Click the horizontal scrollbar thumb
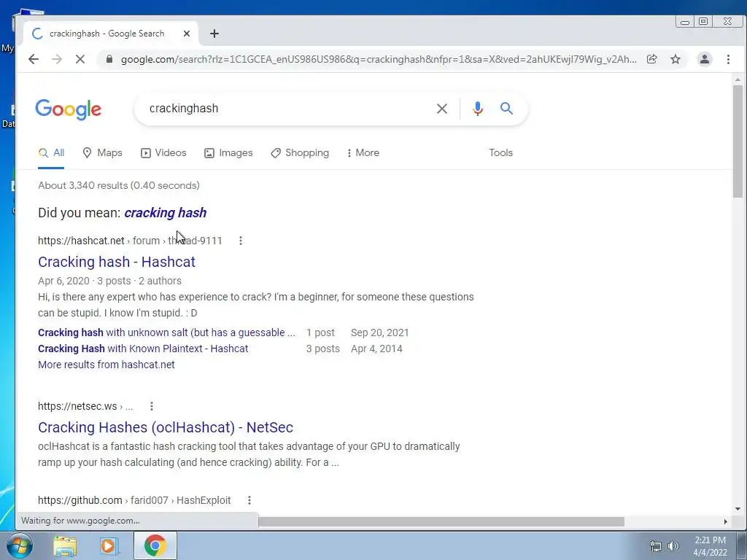 [x=441, y=521]
